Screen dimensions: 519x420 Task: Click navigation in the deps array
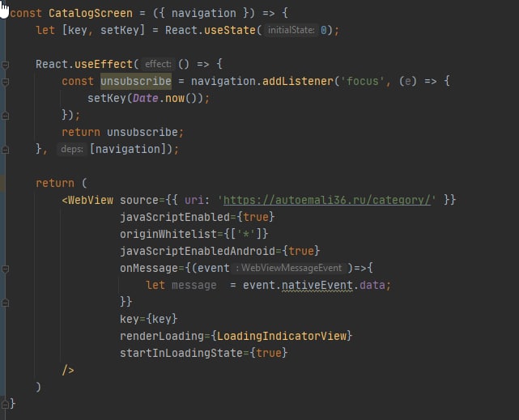(x=128, y=149)
